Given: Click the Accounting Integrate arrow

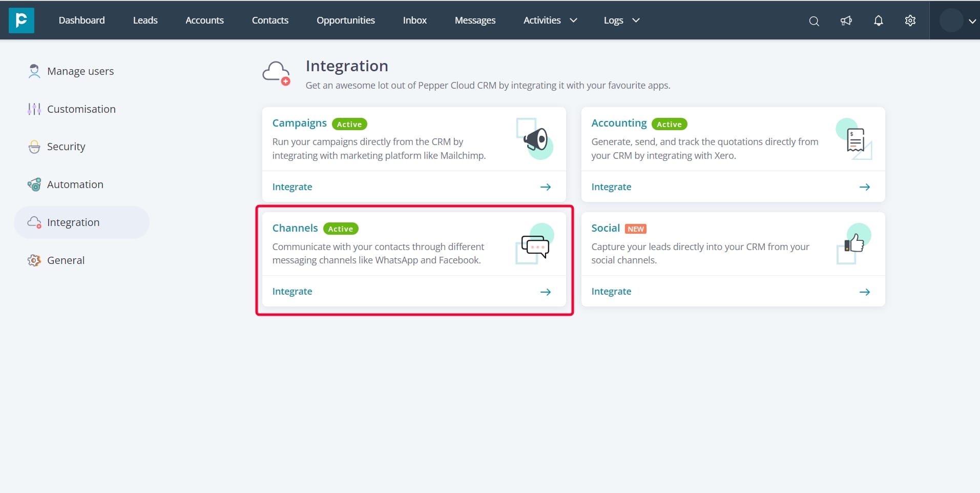Looking at the screenshot, I should pyautogui.click(x=865, y=187).
